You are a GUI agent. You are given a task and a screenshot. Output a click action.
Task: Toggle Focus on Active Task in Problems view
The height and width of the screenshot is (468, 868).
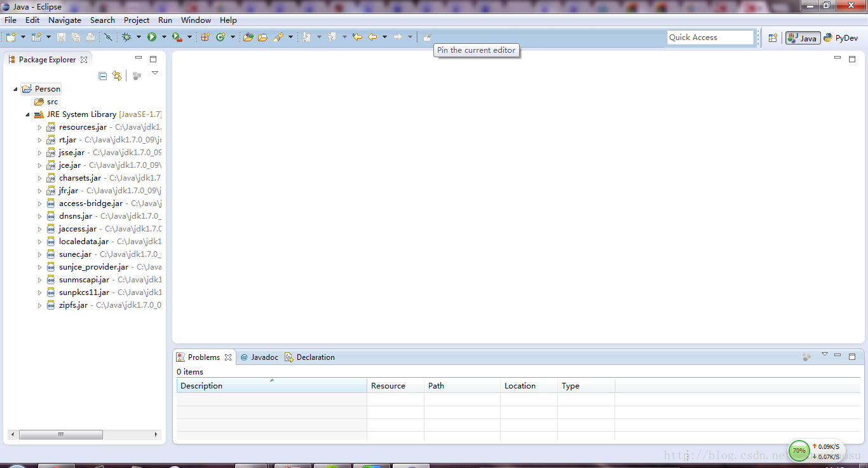coord(806,357)
